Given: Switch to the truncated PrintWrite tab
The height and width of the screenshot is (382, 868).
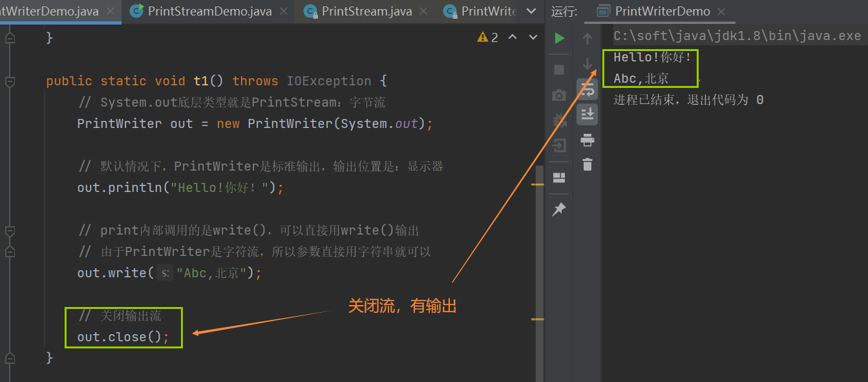Looking at the screenshot, I should 489,11.
